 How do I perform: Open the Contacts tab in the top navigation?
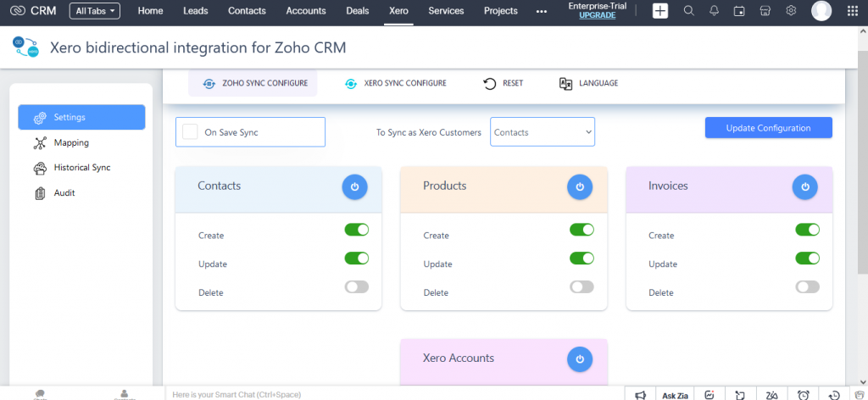[x=247, y=10]
